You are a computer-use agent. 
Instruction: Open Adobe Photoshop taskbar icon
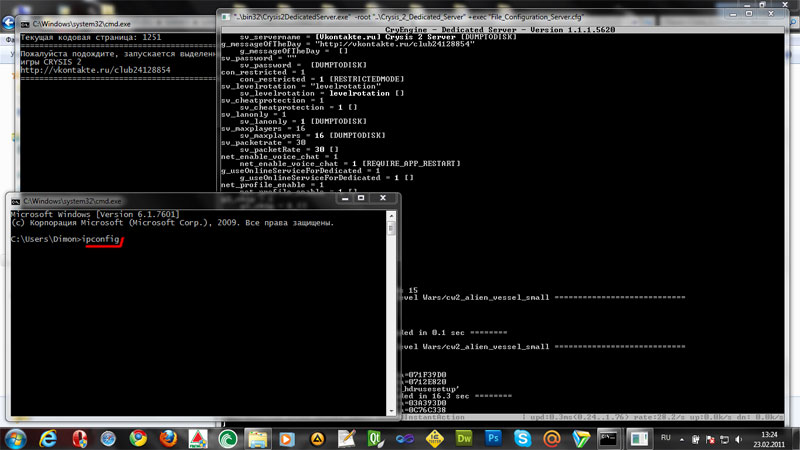[x=493, y=437]
